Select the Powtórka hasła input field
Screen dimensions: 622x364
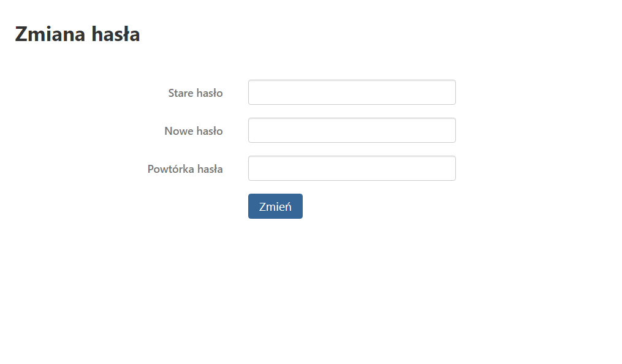click(352, 168)
